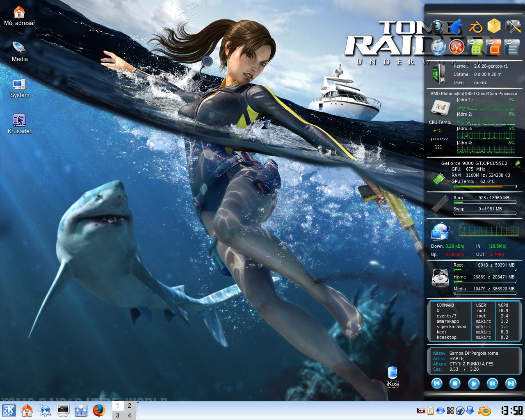Open the tools and settings sidebar launcher icon
This screenshot has height=420, width=525.
(x=513, y=27)
